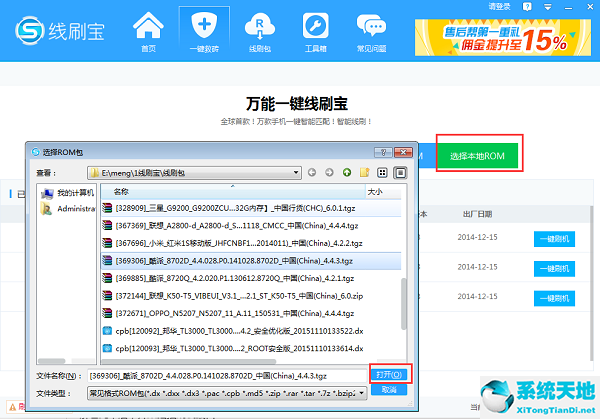Click the green 选择本地ROM button

point(477,156)
